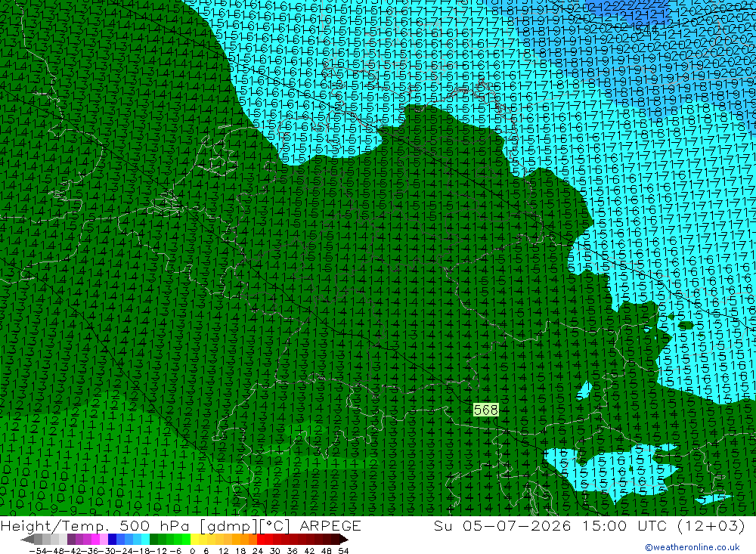This screenshot has height=554, width=756.
Task: Click the '30' legend value
Action: (275, 551)
